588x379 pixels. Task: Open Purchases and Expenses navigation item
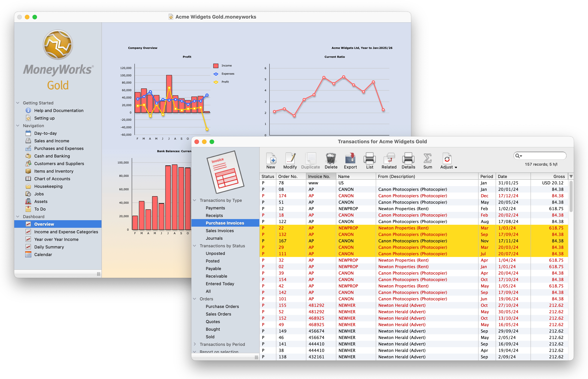pyautogui.click(x=59, y=148)
